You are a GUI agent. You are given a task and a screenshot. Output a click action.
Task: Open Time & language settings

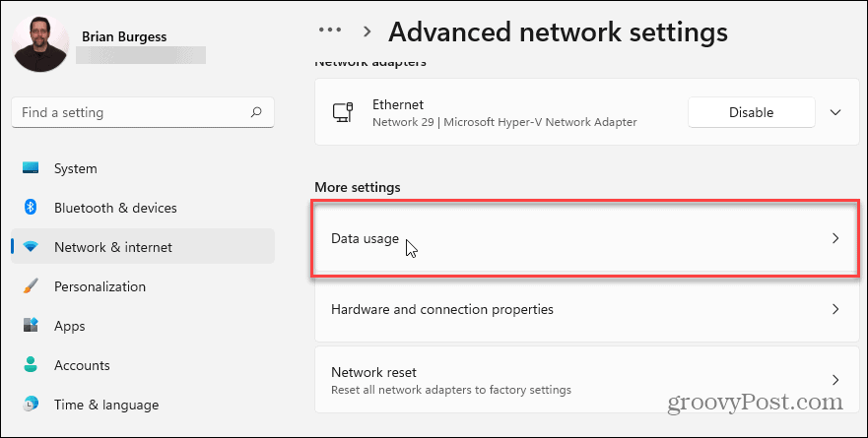tap(105, 405)
